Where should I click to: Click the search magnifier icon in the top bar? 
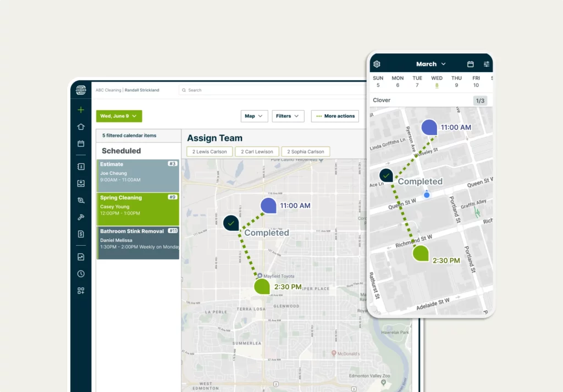(x=184, y=90)
